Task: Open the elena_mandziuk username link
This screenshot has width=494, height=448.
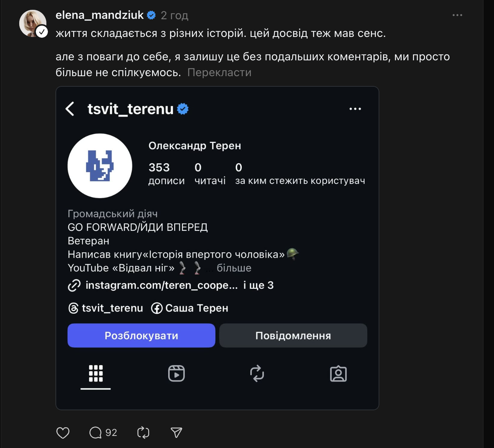Action: pyautogui.click(x=100, y=15)
